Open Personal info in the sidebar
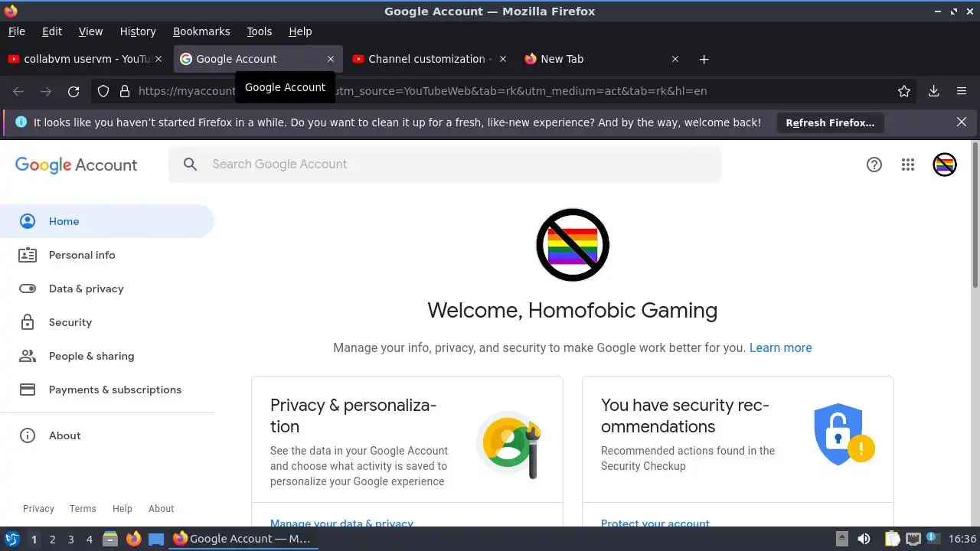The image size is (980, 551). tap(107, 255)
